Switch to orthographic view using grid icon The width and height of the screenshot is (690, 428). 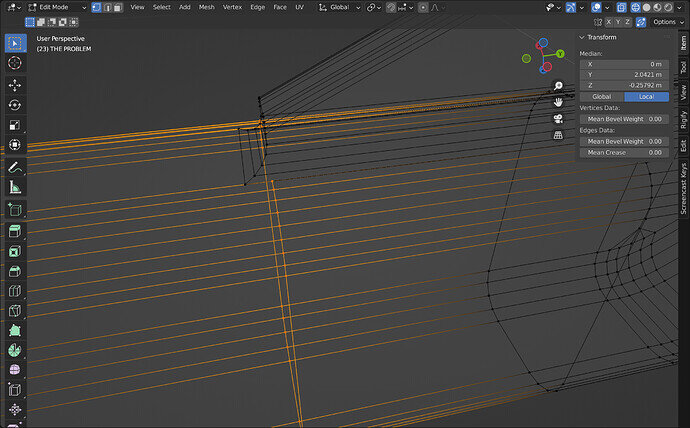point(558,134)
